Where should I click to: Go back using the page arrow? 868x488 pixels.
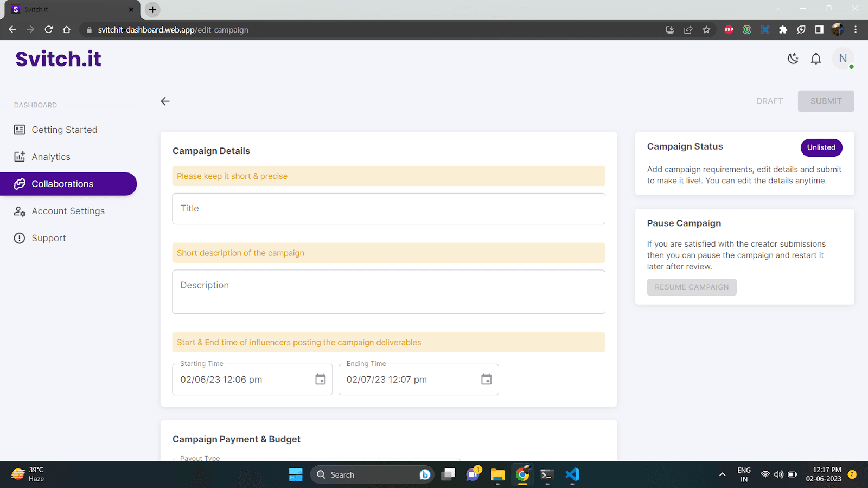point(165,101)
